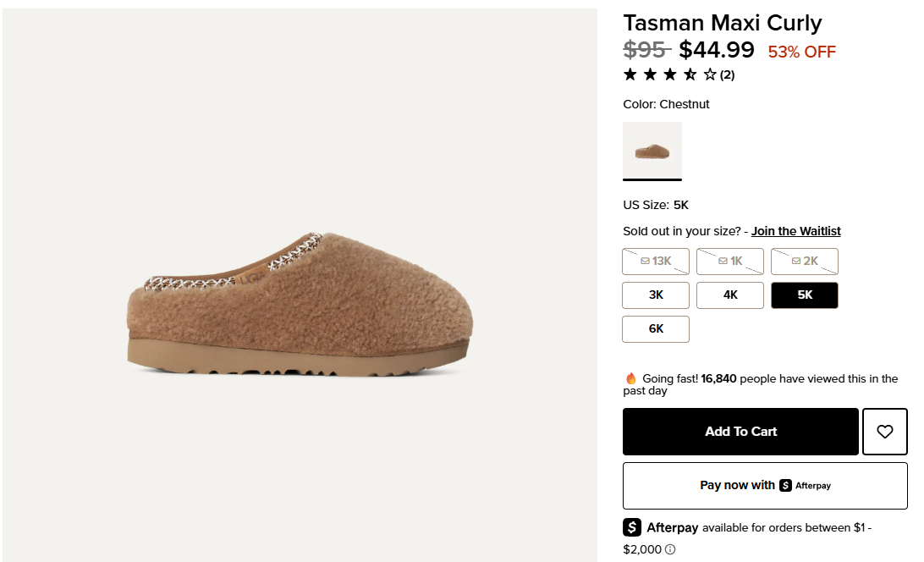Choose the 4K size option
Screen dimensions: 924x562
(x=730, y=295)
